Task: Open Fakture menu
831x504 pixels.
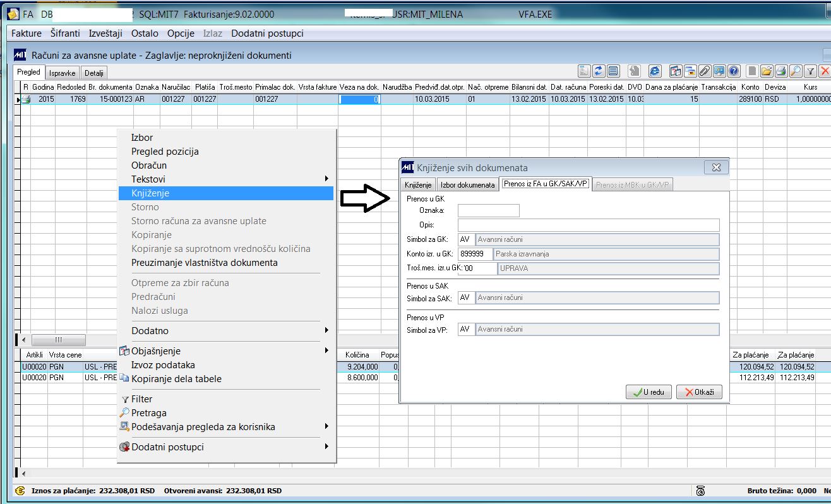Action: [27, 33]
